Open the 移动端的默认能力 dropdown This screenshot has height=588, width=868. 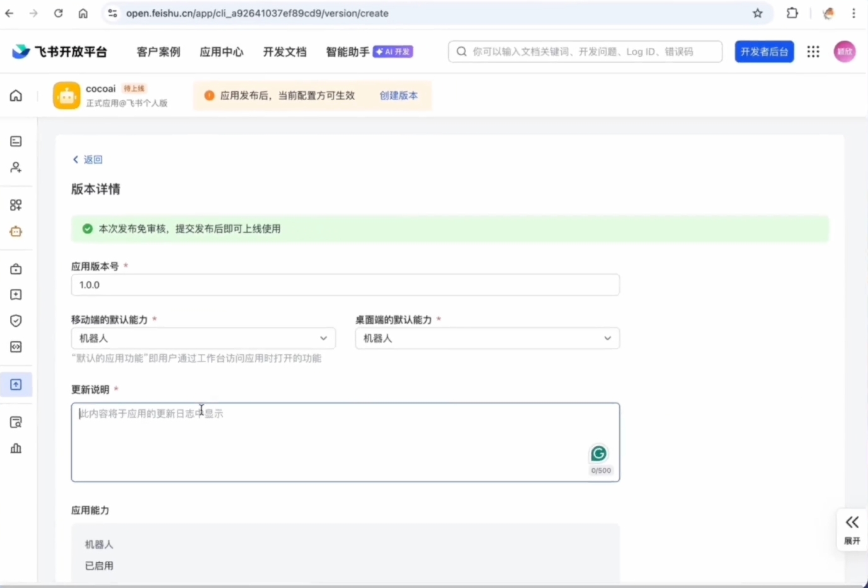coord(203,338)
